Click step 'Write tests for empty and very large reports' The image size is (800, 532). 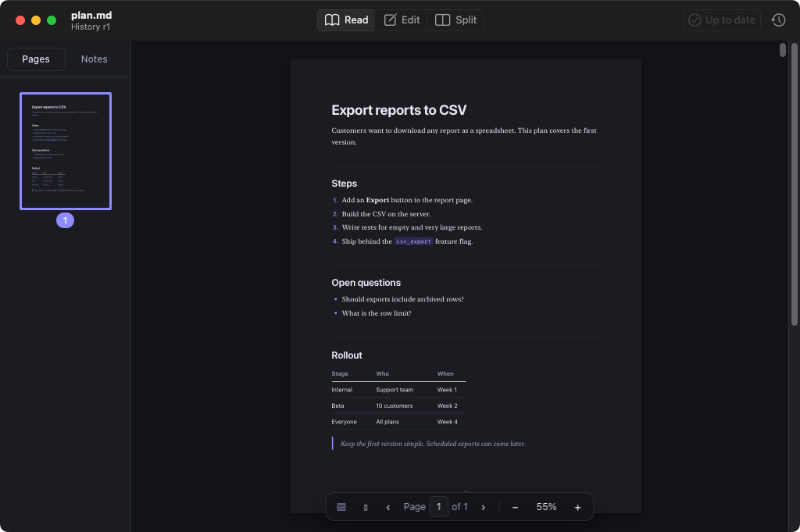click(412, 227)
